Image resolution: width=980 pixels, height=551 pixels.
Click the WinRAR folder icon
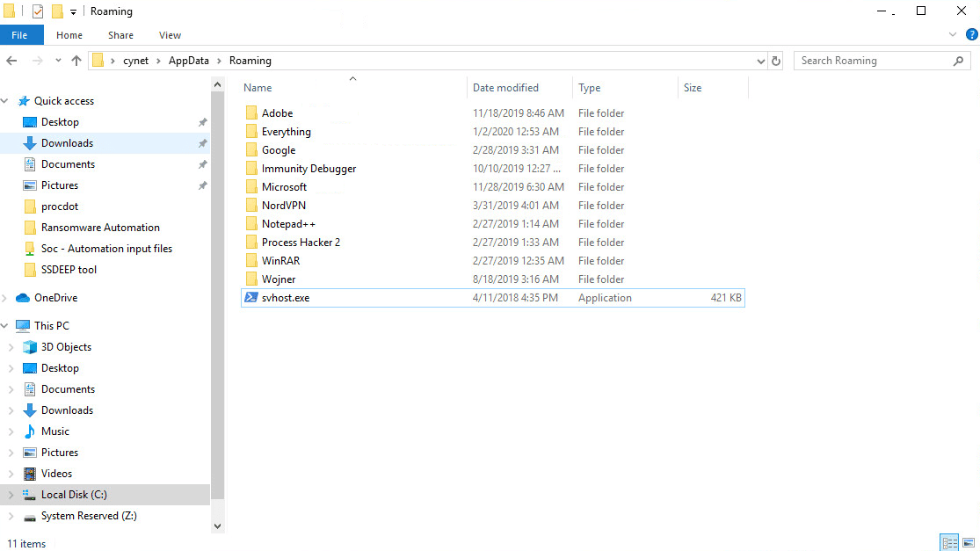pyautogui.click(x=251, y=260)
